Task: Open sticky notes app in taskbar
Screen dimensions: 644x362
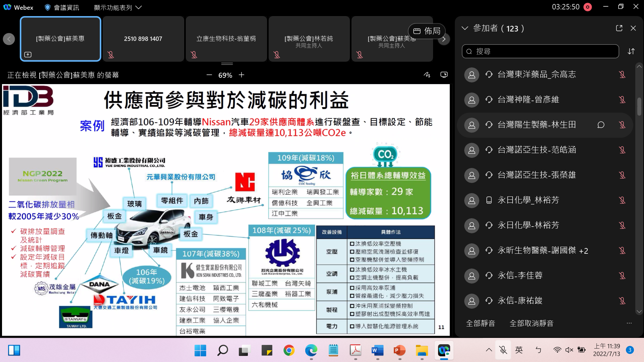Action: click(x=267, y=351)
